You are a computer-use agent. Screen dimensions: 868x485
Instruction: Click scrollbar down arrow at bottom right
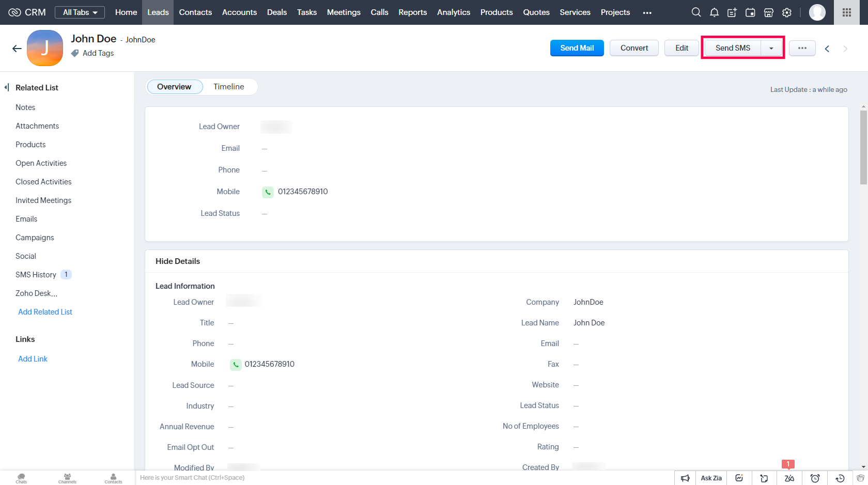863,466
